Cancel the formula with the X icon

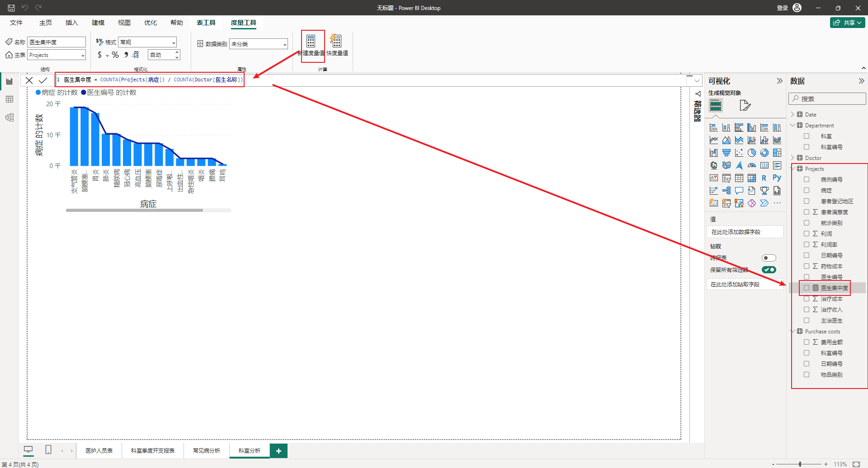pyautogui.click(x=29, y=80)
